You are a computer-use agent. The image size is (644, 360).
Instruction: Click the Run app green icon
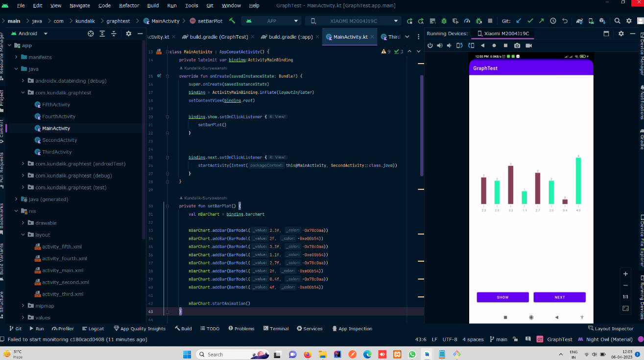pyautogui.click(x=410, y=21)
